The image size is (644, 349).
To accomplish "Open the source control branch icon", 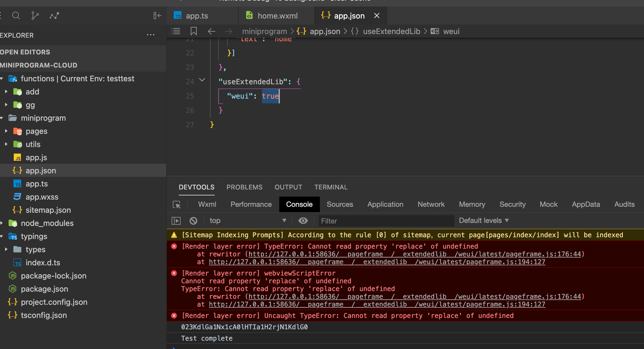I will 35,16.
